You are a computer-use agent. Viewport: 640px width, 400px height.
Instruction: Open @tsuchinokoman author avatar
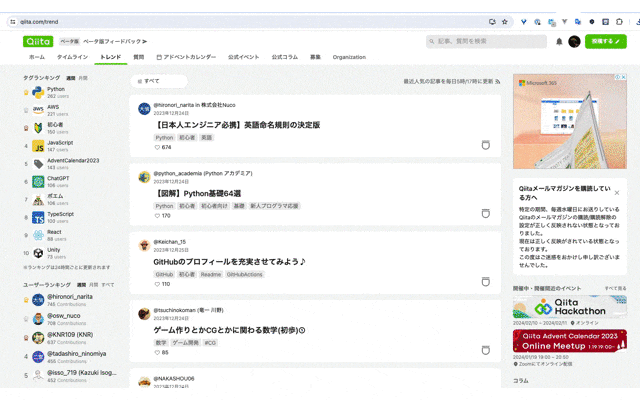(x=144, y=314)
